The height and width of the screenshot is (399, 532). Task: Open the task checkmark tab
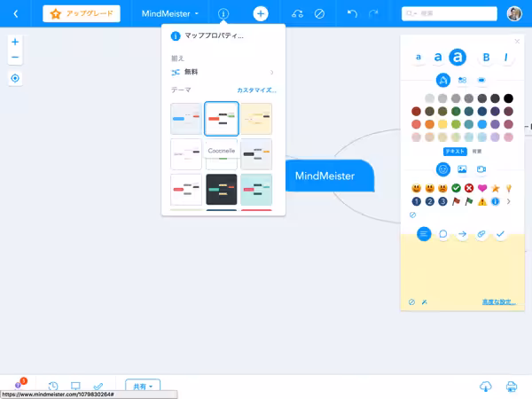pyautogui.click(x=500, y=234)
